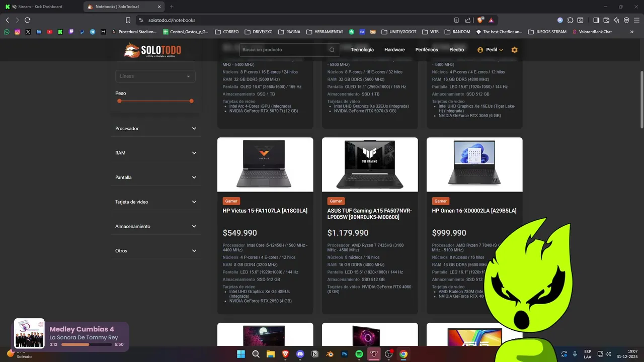
Task: Open the Brave VPN shield icon
Action: click(x=626, y=20)
